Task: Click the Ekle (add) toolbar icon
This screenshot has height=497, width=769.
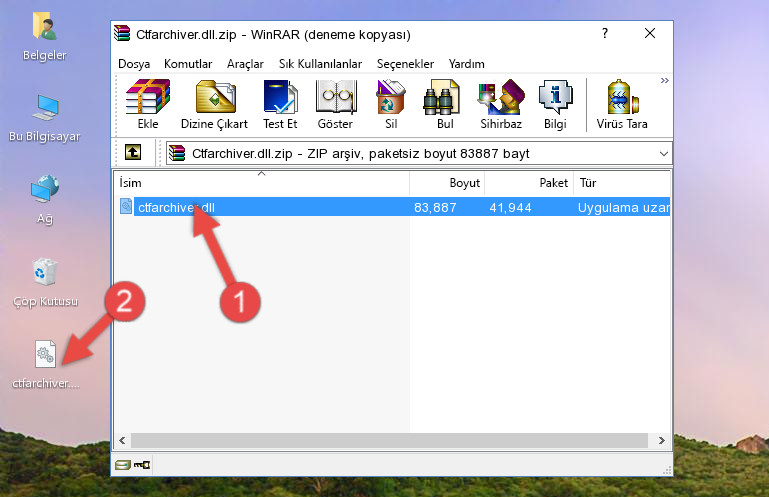Action: point(148,105)
